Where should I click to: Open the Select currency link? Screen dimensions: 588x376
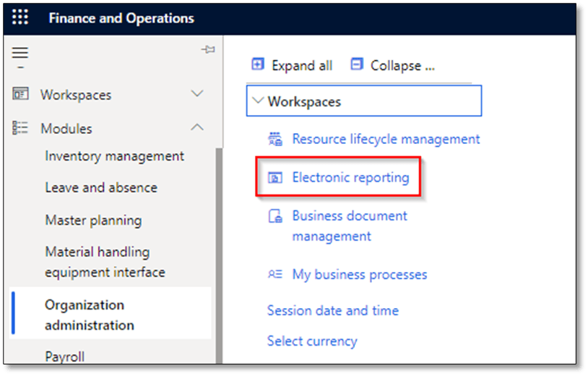311,341
